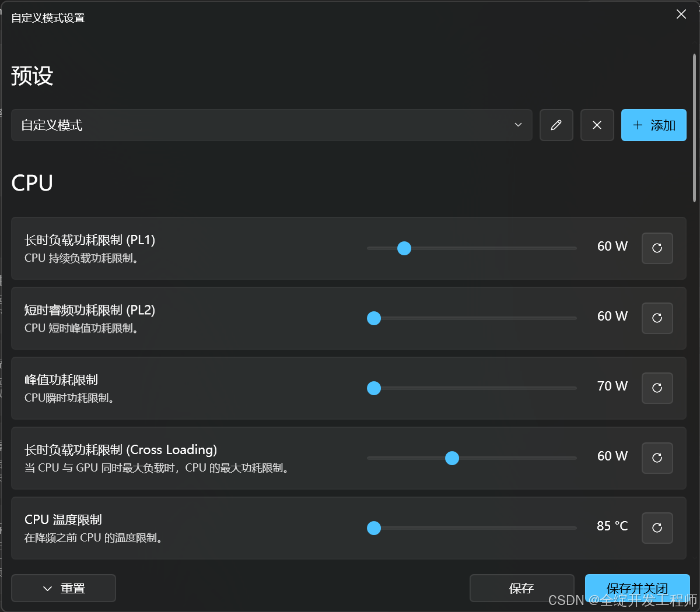Click the 60 W value for PL1

612,247
